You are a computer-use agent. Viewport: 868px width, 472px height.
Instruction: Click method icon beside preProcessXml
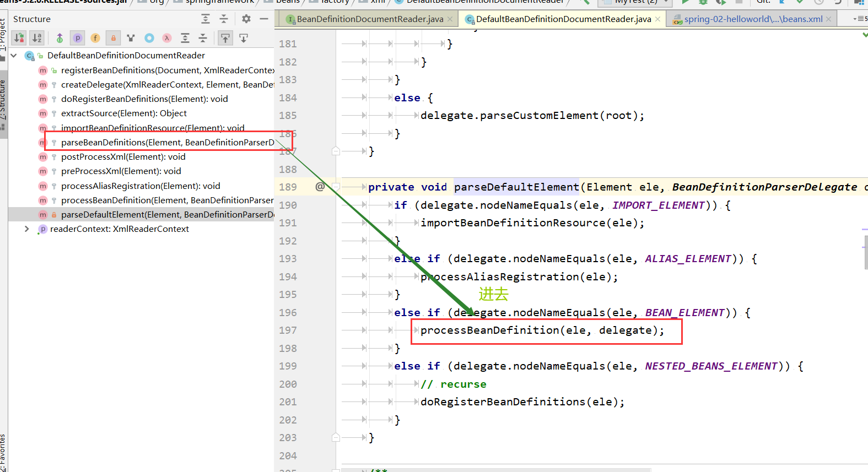coord(43,171)
